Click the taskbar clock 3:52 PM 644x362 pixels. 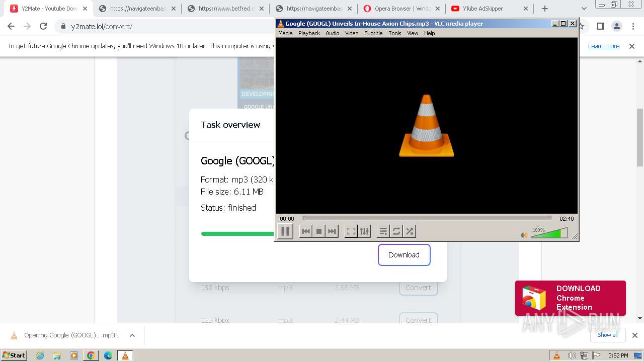pos(618,355)
